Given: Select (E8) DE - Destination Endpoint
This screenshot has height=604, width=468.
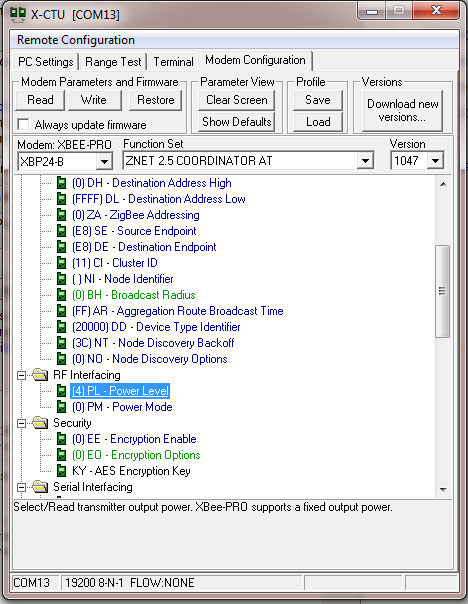Looking at the screenshot, I should click(x=144, y=247).
